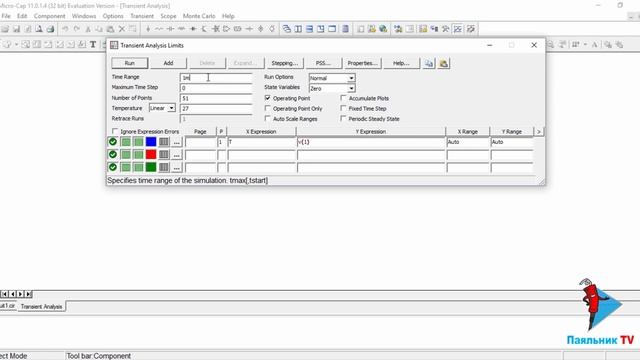Screen dimensions: 640x360
Task: Click into the Number of Points field
Action: (x=216, y=98)
